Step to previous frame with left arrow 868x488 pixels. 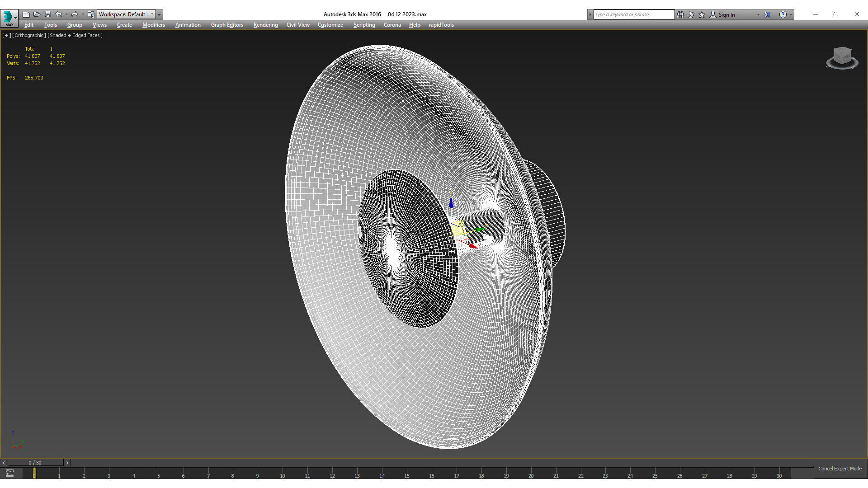4,463
